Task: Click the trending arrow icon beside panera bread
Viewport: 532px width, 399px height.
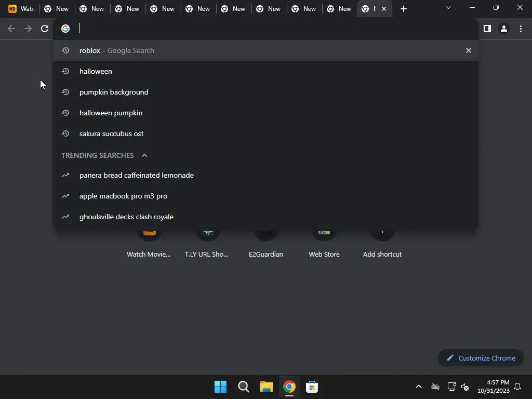Action: click(65, 175)
